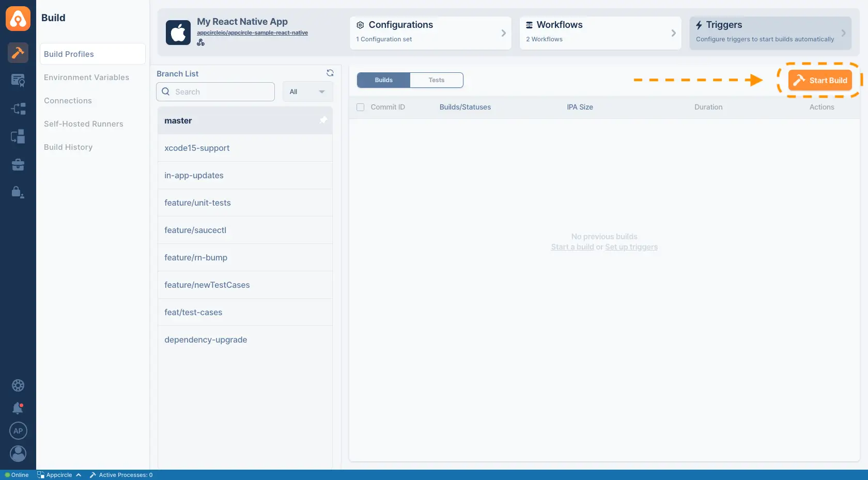
Task: Click the pin icon on master branch
Action: tap(323, 120)
